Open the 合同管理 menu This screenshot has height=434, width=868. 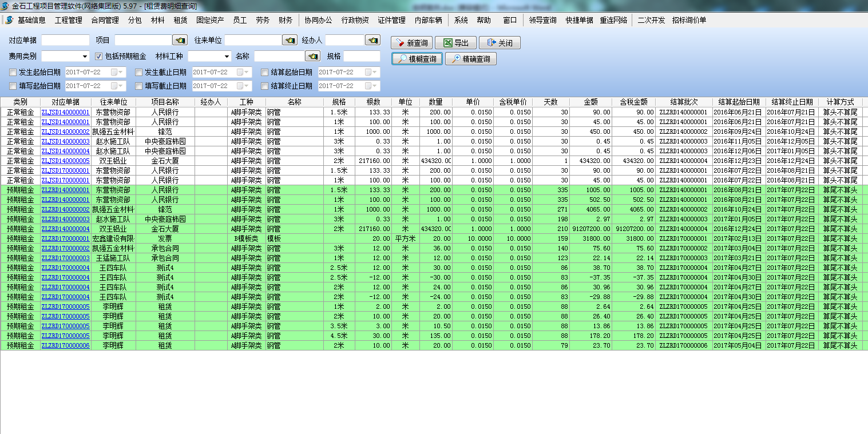coord(105,20)
